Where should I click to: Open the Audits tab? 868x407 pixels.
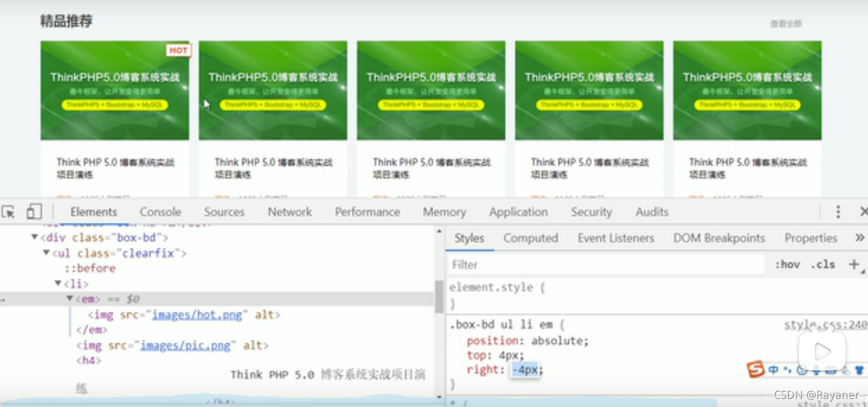(652, 212)
